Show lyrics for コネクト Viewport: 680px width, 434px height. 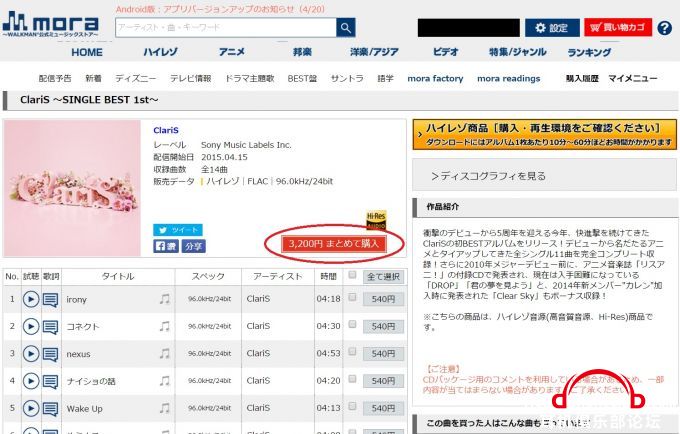click(51, 327)
